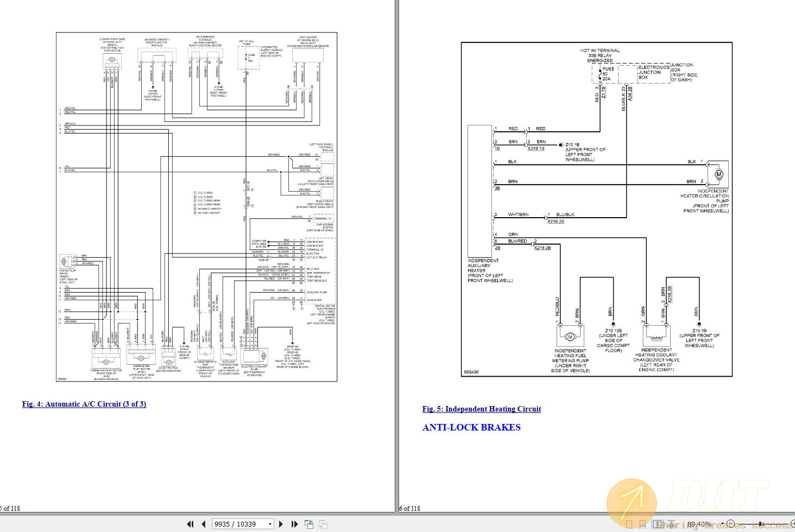The width and height of the screenshot is (795, 532).
Task: Switch to single page layout
Action: [629, 524]
